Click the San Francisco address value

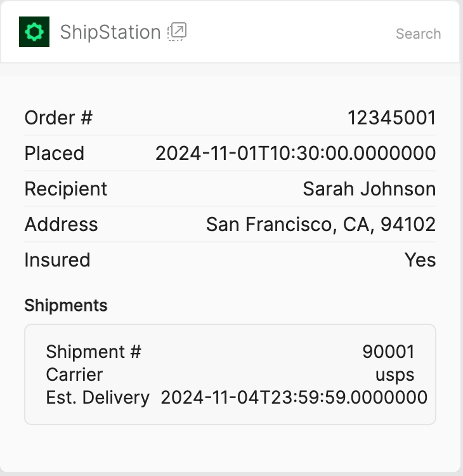pyautogui.click(x=321, y=224)
